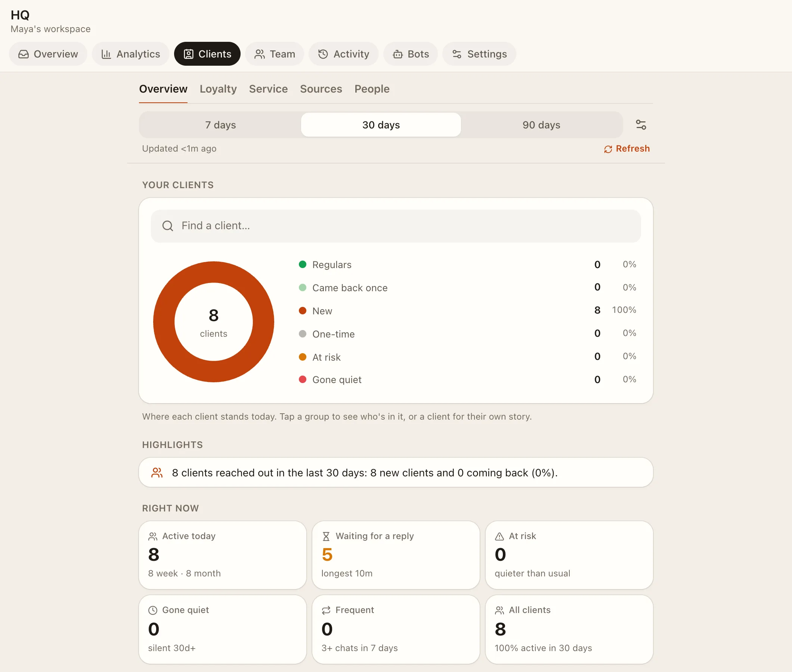Click the 100% value in New row
The height and width of the screenshot is (672, 792).
(x=624, y=310)
